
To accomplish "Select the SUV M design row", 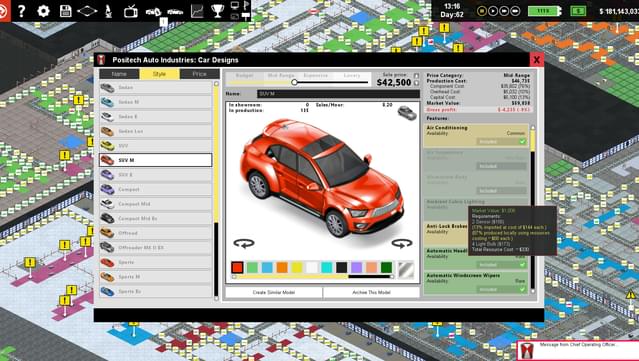I will pos(156,160).
